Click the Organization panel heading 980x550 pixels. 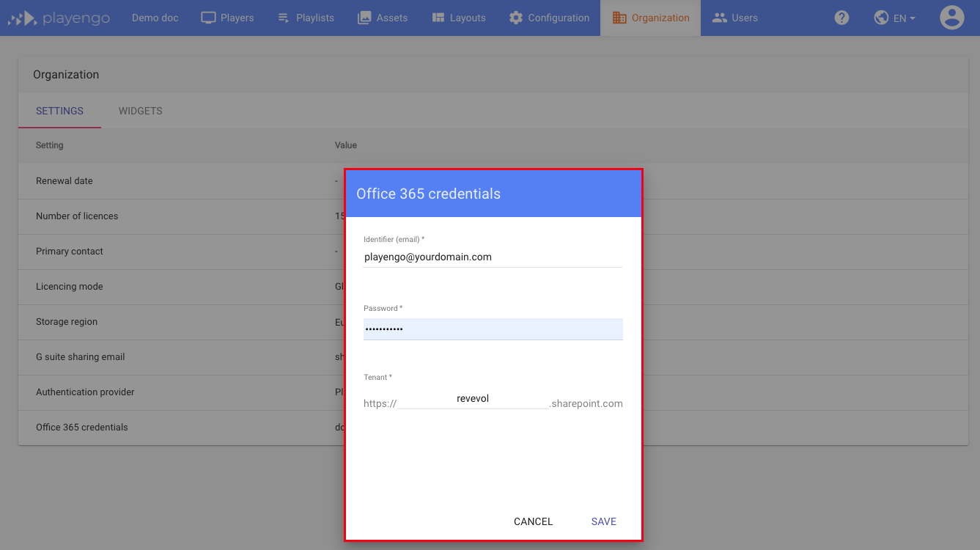pos(66,75)
